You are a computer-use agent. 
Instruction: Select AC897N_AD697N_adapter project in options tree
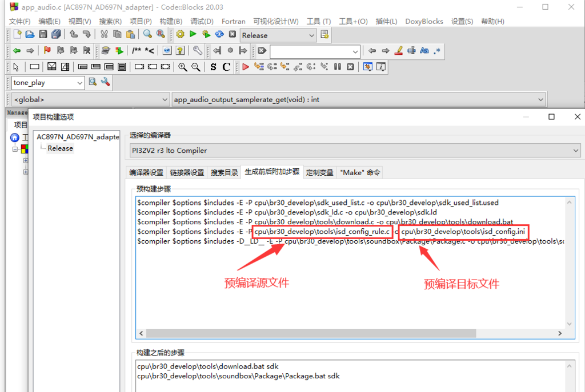pyautogui.click(x=78, y=137)
